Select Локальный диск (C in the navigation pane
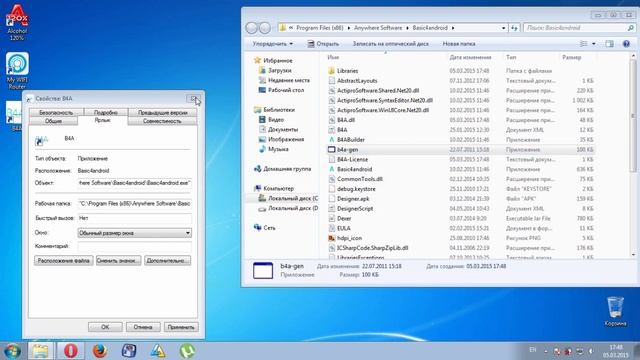 click(293, 198)
